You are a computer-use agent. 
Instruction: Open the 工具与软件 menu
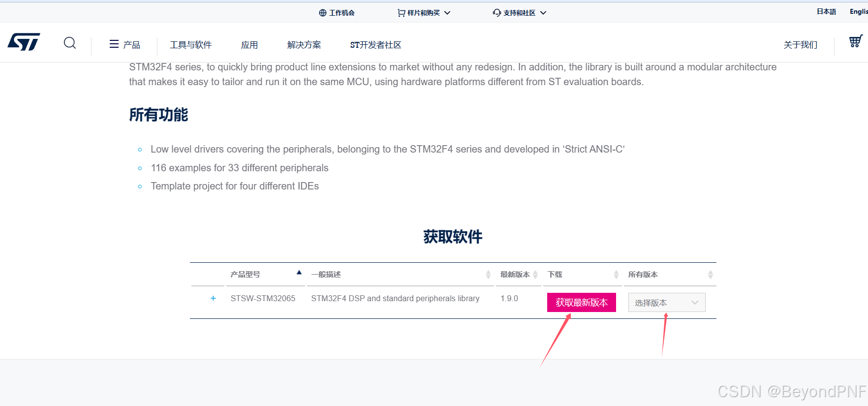click(x=191, y=45)
